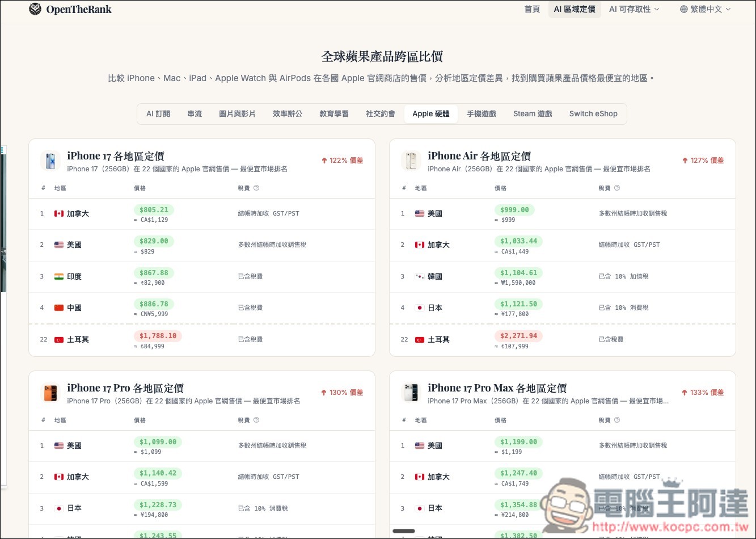
Task: Click tax info icon in iPhone Air table
Action: tap(617, 188)
